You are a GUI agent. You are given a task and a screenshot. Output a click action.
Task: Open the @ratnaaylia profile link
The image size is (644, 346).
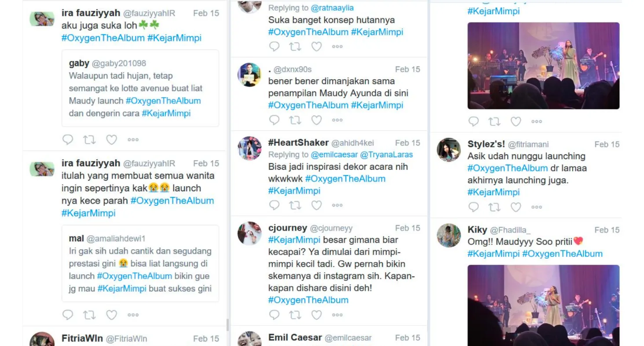pos(332,8)
